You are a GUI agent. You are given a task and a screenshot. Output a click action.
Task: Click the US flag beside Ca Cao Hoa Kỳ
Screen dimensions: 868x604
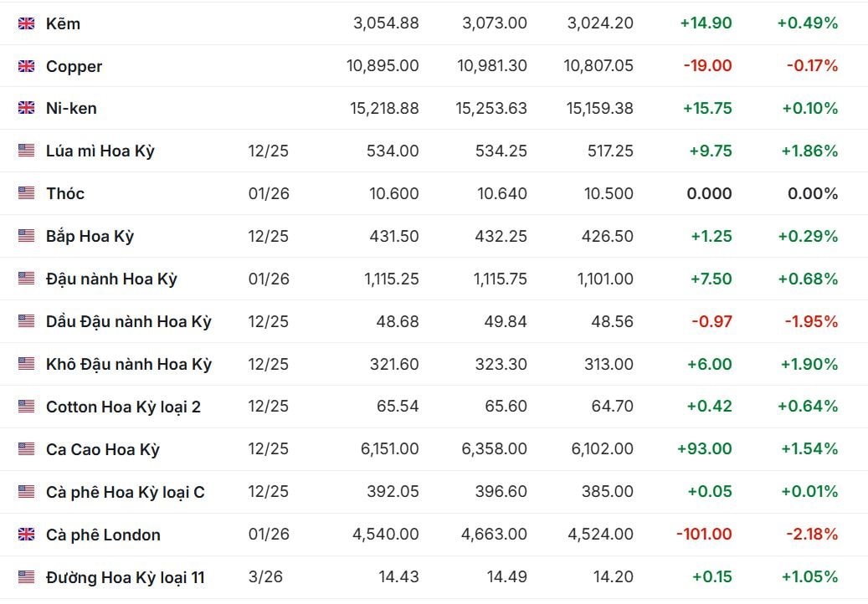point(27,449)
